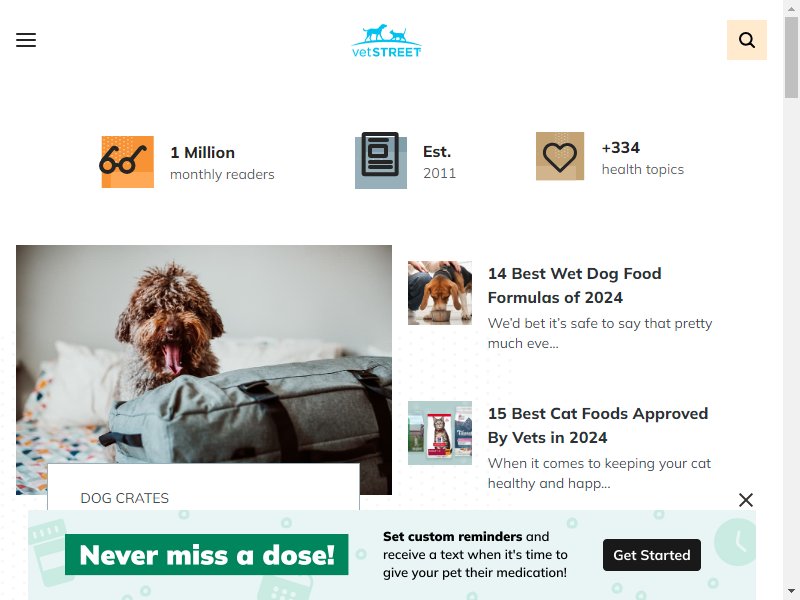The image size is (800, 600).
Task: Click the Never miss a dose banner
Action: point(207,555)
